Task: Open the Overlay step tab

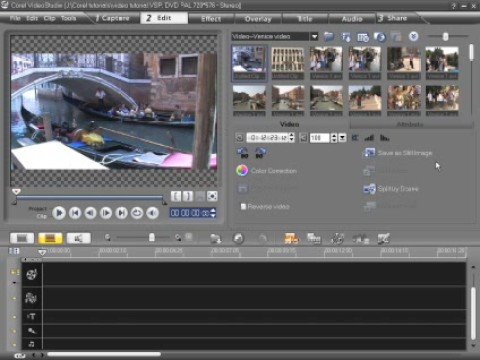Action: tap(258, 19)
